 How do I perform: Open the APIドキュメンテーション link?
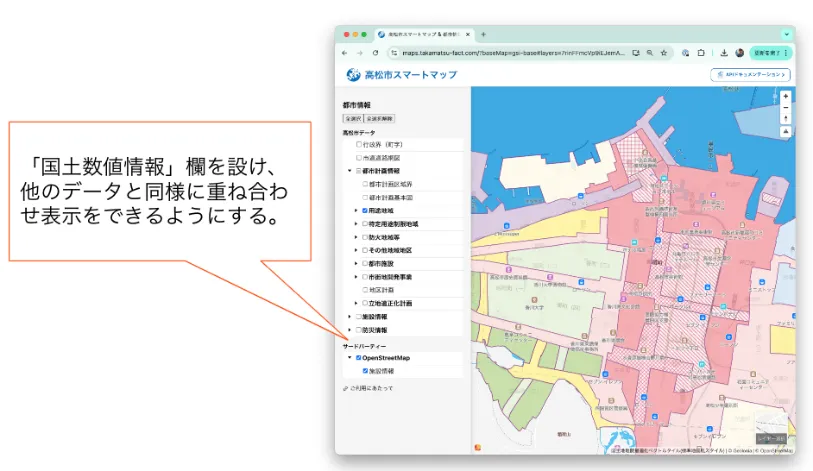tap(750, 75)
